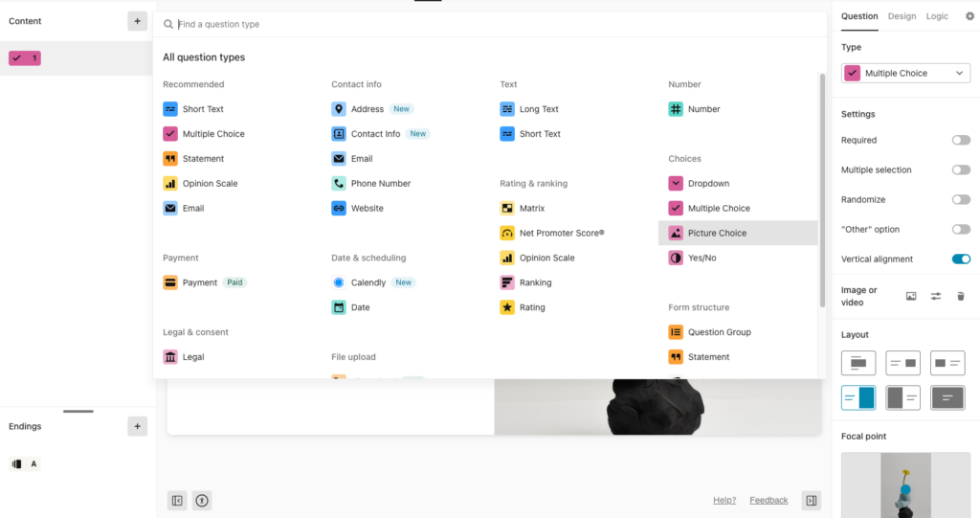Select the split image right layout
980x518 pixels.
pyautogui.click(x=858, y=398)
